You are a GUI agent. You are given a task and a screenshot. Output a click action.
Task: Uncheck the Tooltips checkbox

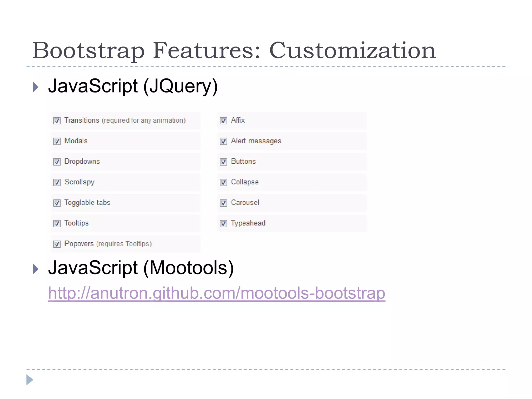[57, 223]
